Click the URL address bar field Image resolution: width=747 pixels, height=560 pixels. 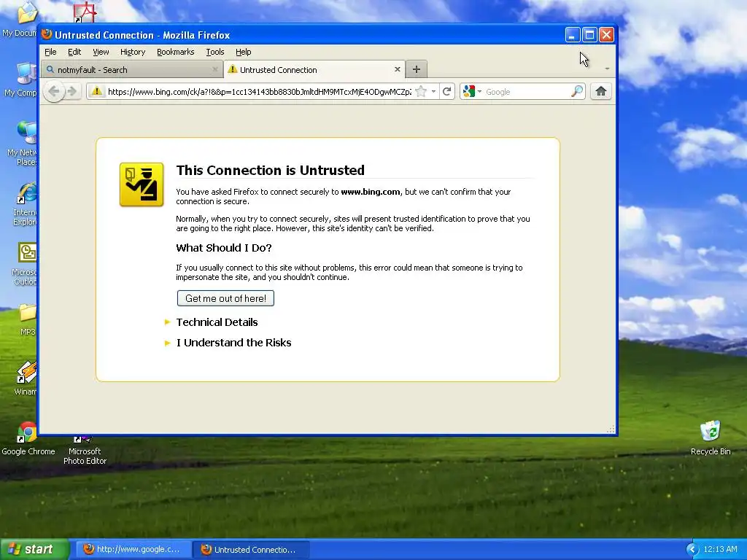[259, 91]
